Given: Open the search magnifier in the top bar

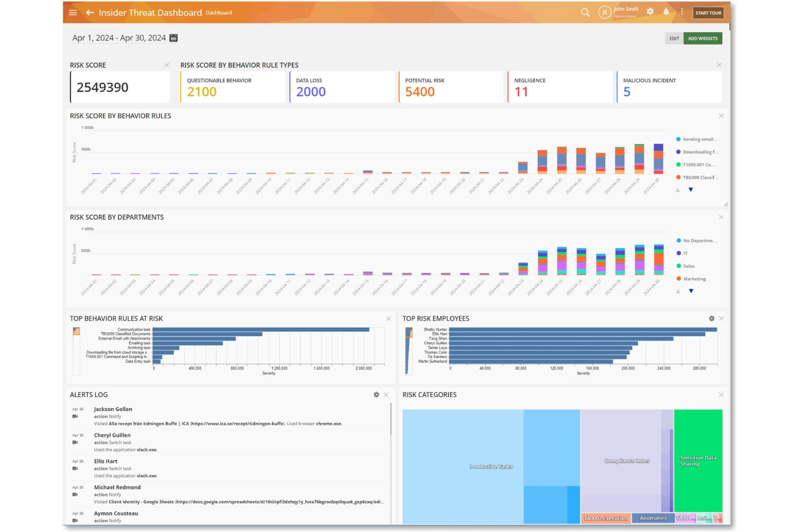Looking at the screenshot, I should click(585, 12).
